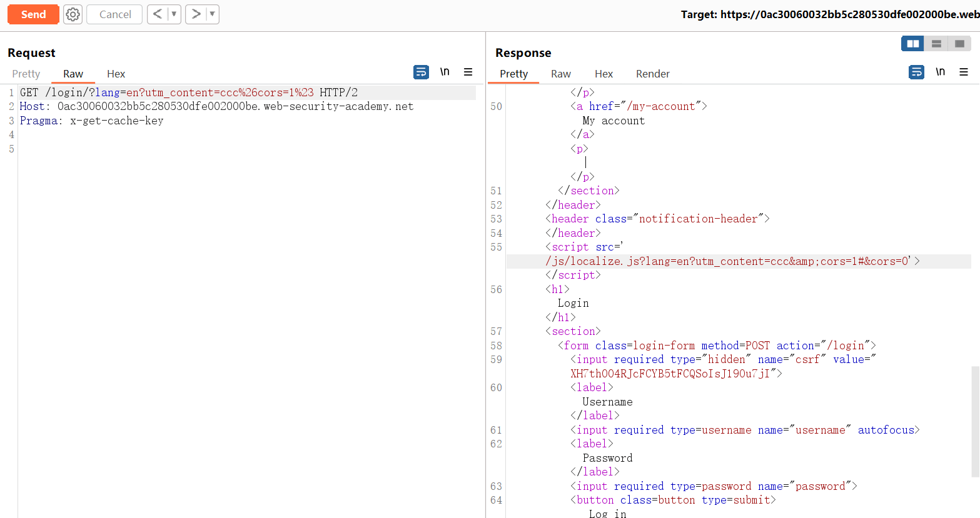Go back to previous request in history

coord(158,14)
